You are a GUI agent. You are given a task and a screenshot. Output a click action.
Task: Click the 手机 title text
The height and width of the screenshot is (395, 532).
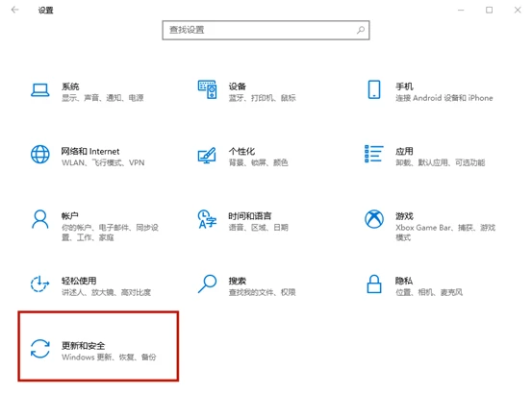tap(404, 86)
